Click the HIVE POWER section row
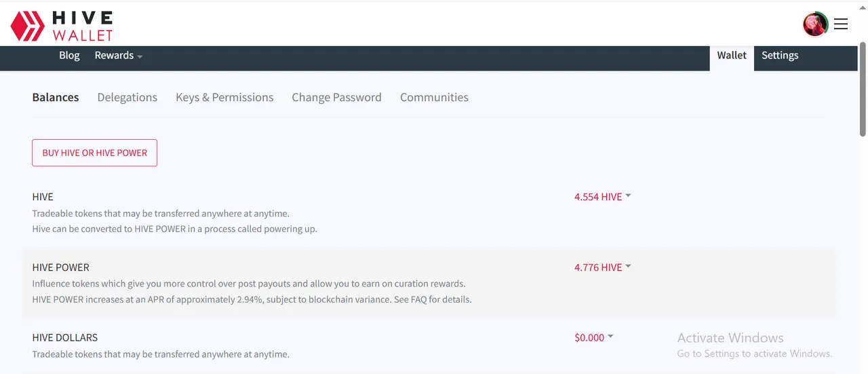The width and height of the screenshot is (868, 374). coord(429,283)
